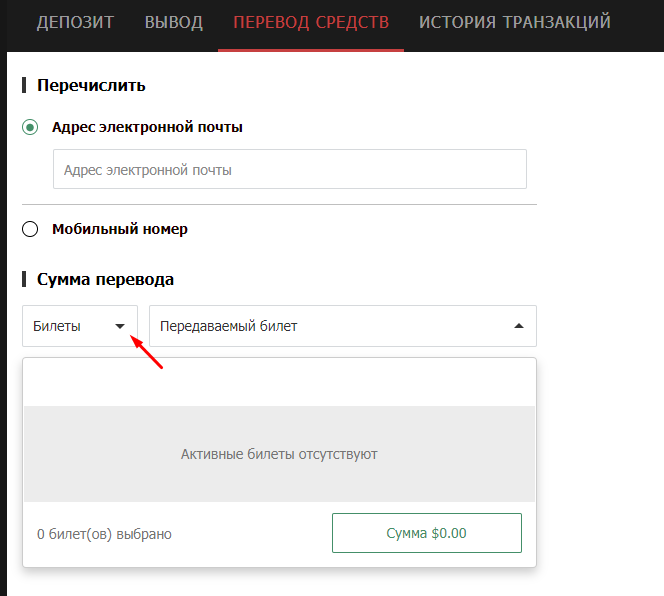The height and width of the screenshot is (596, 664).
Task: Click the email address input field
Action: [x=290, y=169]
